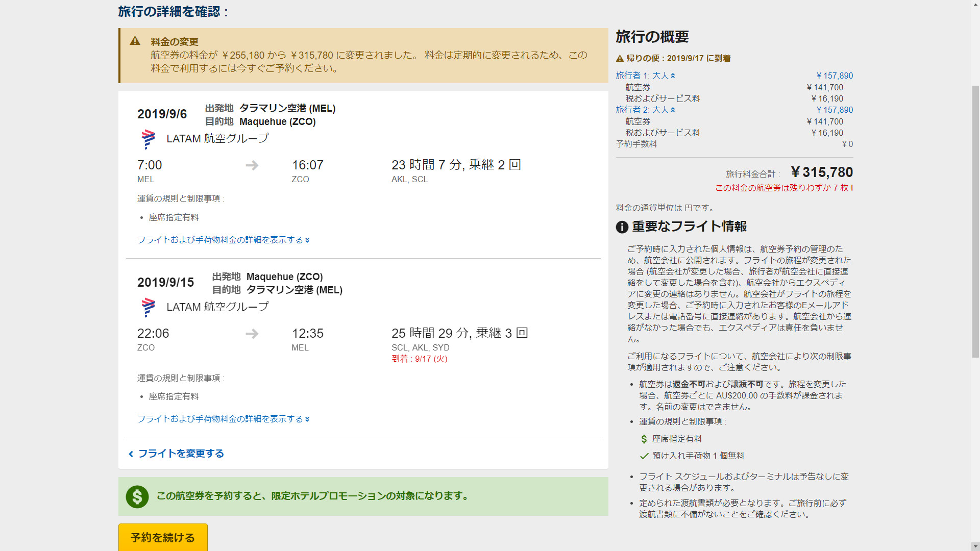Collapse the Traveler 2 adult price breakdown

coord(645,110)
